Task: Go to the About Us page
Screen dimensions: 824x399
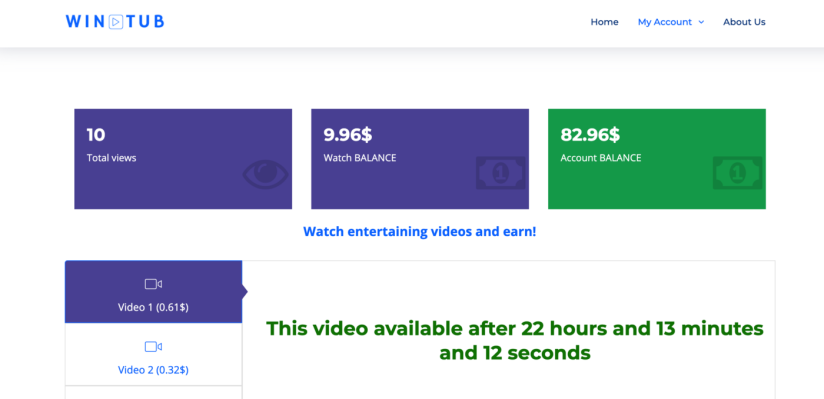Action: point(744,22)
